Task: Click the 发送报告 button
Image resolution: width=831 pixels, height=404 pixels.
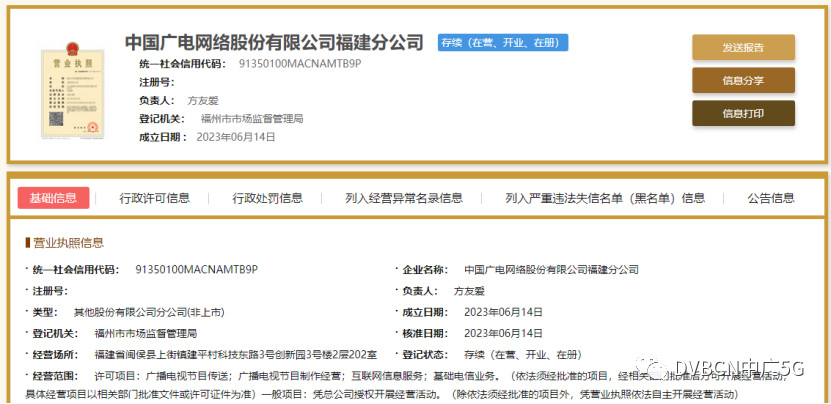Action: [x=743, y=47]
